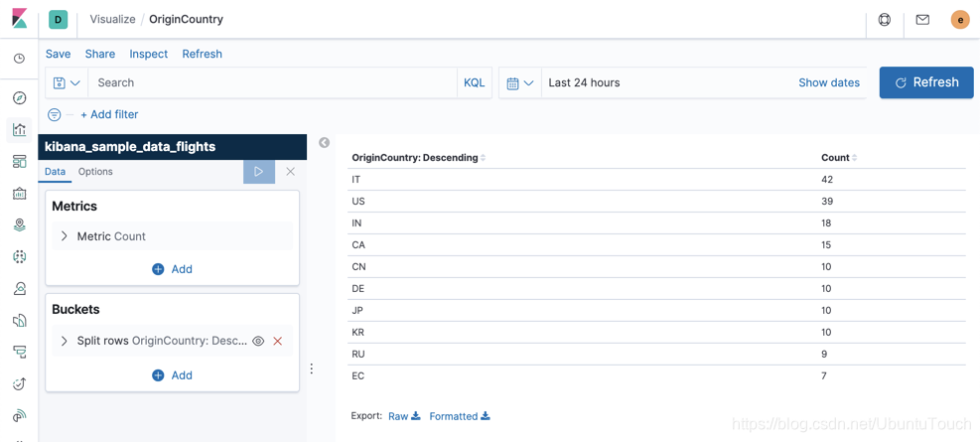Click Visualize breadcrumb
The height and width of the screenshot is (442, 980).
coord(112,20)
